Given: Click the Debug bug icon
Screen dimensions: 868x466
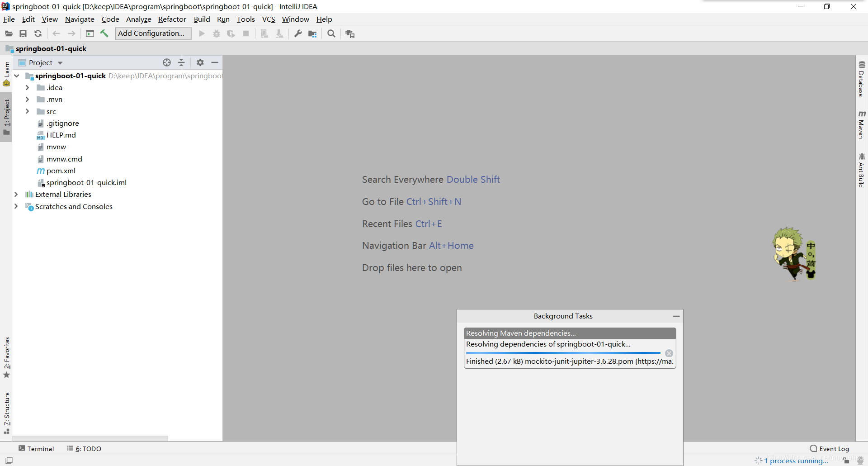Looking at the screenshot, I should coord(217,33).
